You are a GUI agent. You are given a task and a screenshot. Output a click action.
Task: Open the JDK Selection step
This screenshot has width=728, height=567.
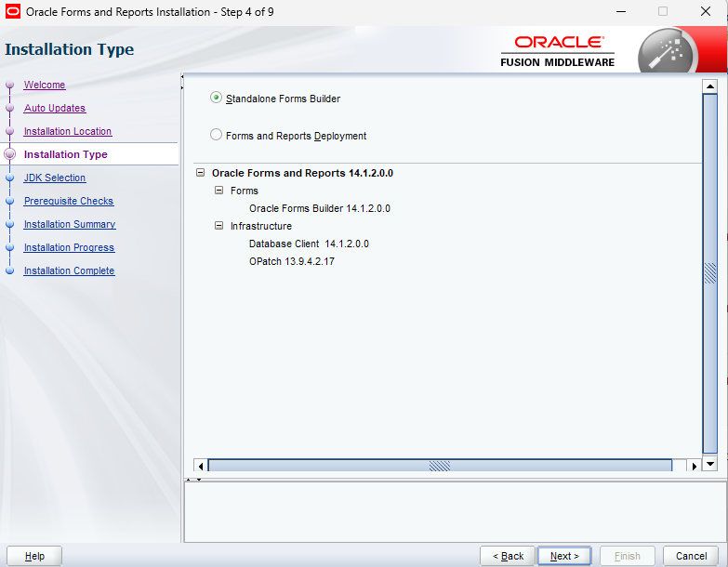[54, 178]
